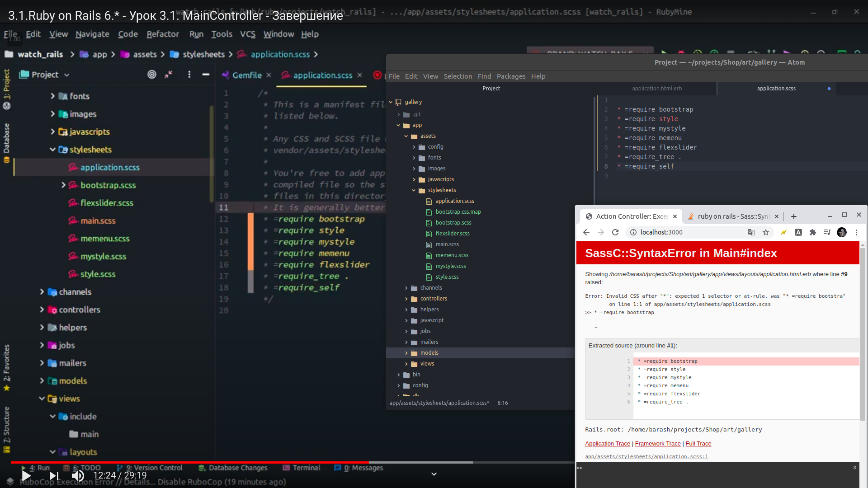Open the Structure side tool window

click(6, 429)
